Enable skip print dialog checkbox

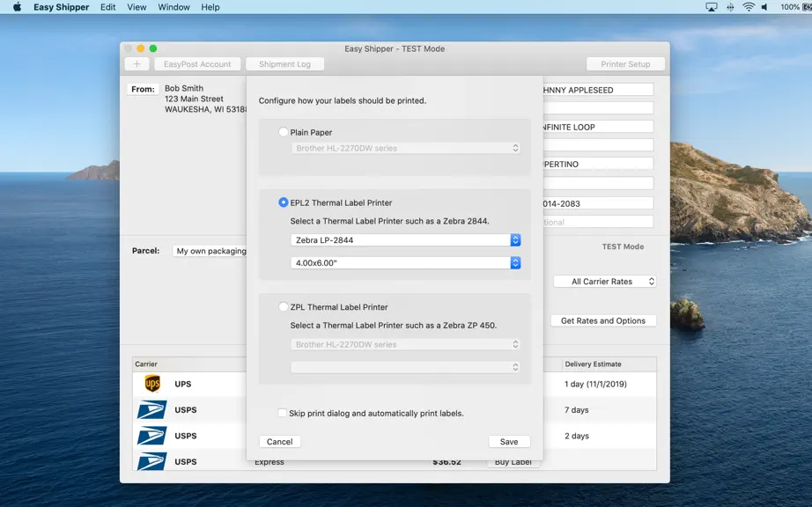[x=282, y=413]
